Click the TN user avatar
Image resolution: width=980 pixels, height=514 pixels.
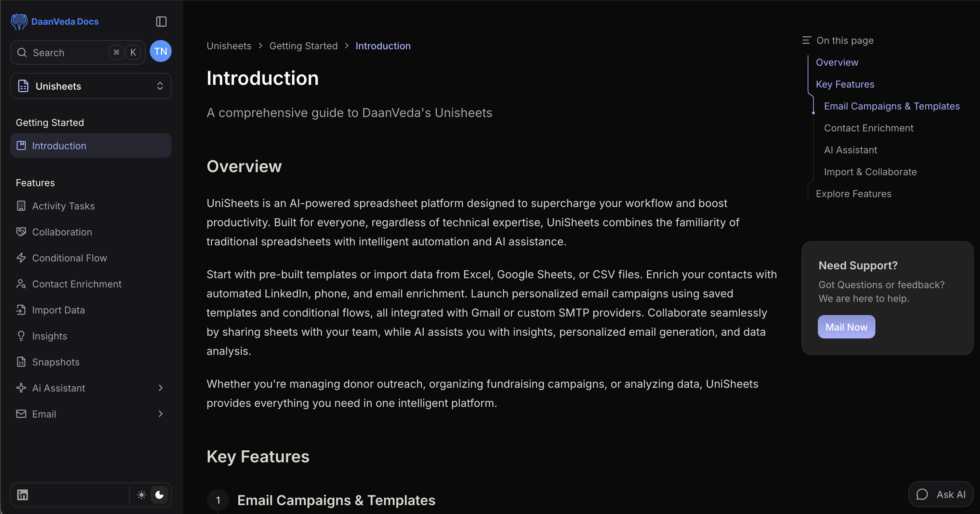(161, 51)
